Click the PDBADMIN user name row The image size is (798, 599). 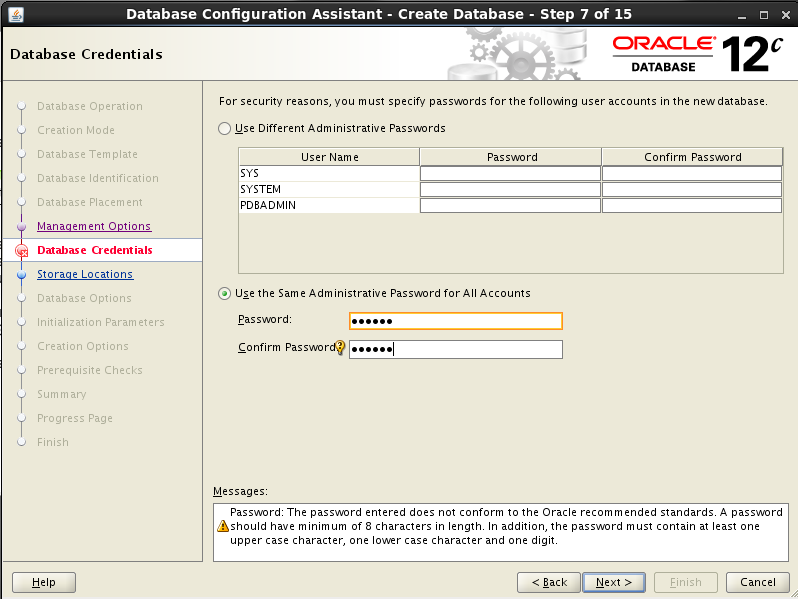point(329,205)
